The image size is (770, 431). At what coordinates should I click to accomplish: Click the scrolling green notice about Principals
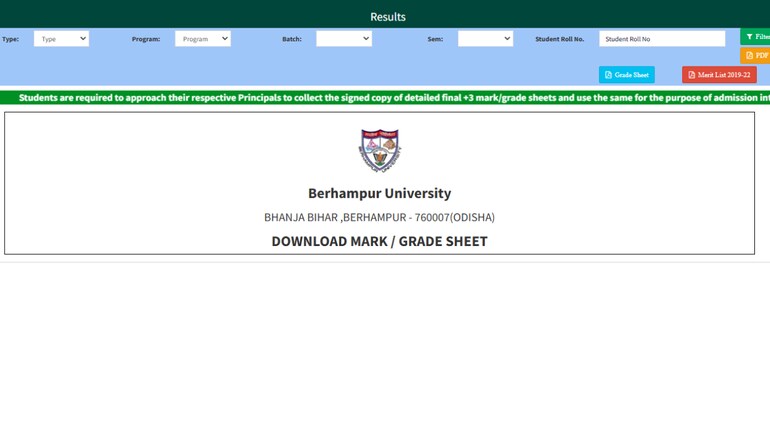(385, 98)
